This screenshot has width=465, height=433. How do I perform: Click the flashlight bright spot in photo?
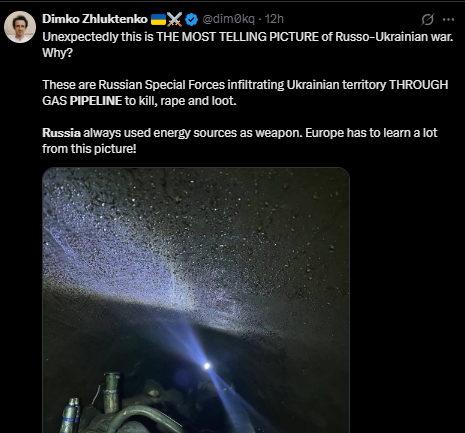pos(207,366)
